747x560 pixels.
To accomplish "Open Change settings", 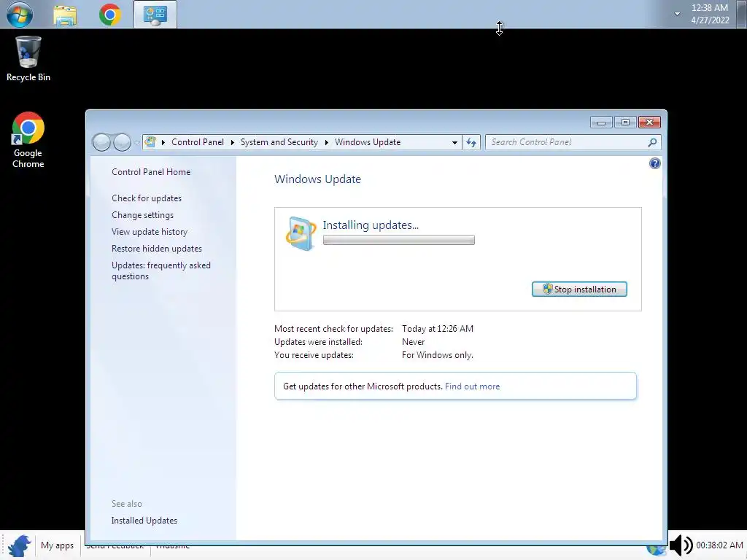I will (142, 215).
